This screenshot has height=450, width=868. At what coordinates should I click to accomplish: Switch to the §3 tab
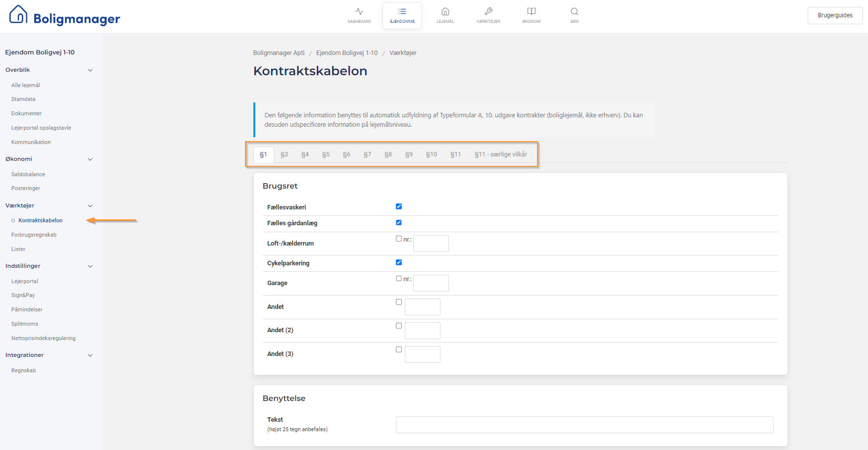tap(284, 154)
